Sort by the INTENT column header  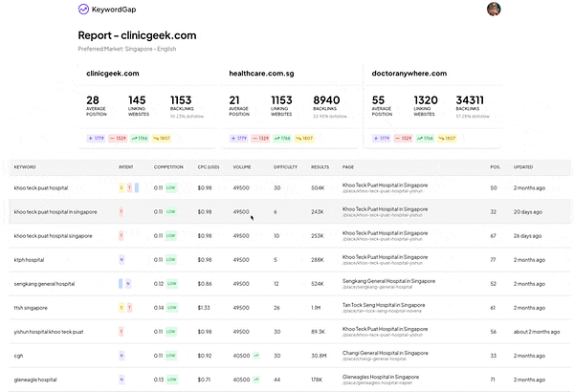(x=125, y=167)
